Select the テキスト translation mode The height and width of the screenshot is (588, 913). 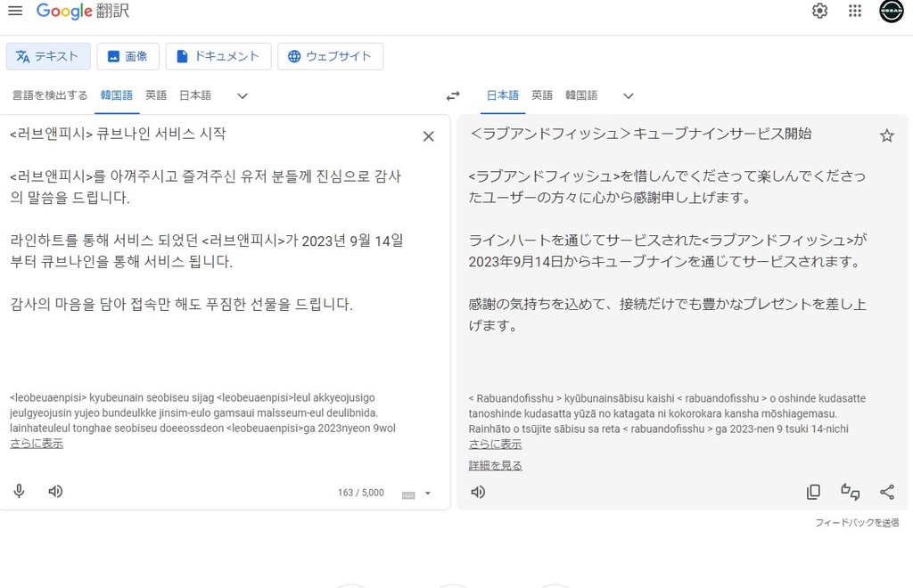click(48, 56)
